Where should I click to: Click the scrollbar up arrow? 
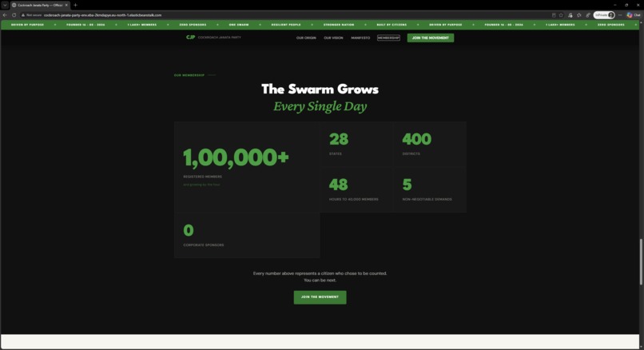[641, 22]
